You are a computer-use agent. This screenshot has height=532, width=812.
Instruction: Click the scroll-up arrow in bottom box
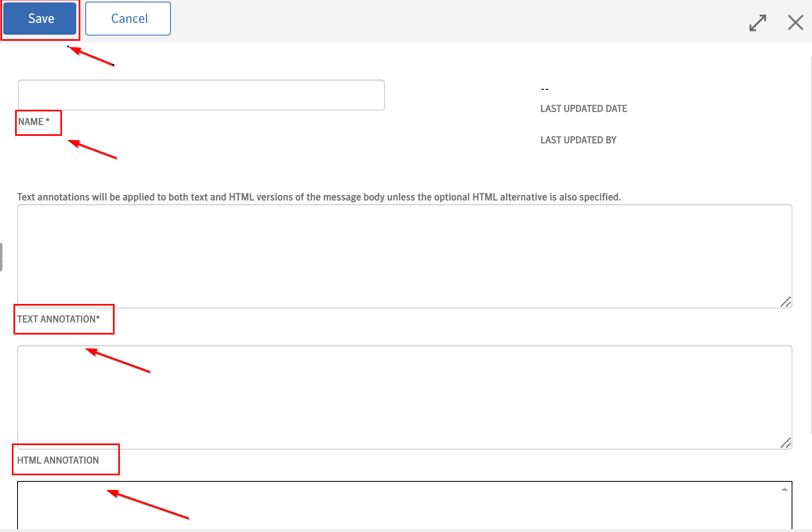click(784, 489)
